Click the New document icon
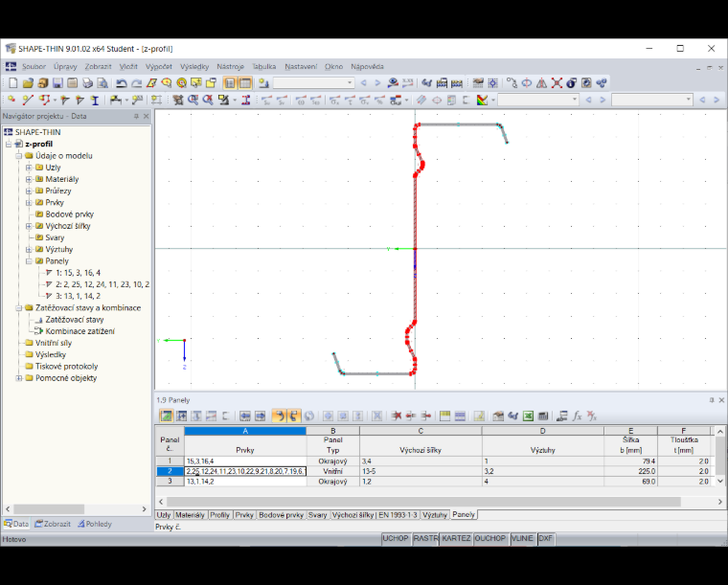The image size is (728, 585). click(x=13, y=83)
